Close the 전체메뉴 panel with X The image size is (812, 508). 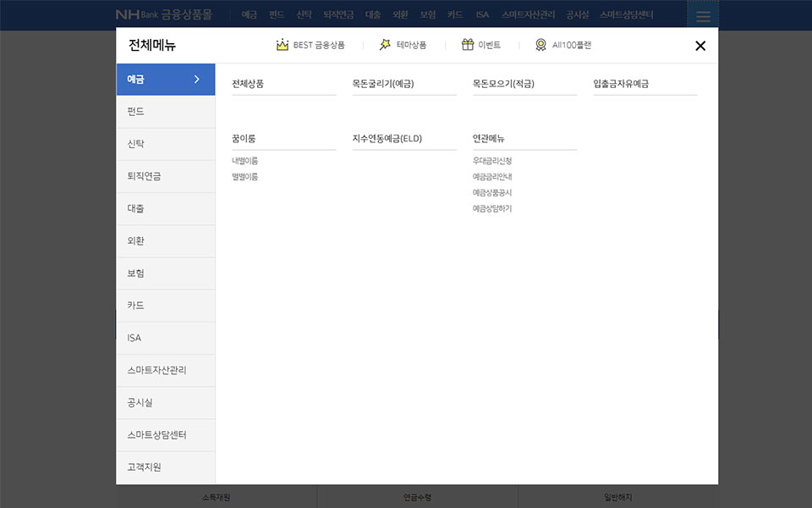click(700, 46)
